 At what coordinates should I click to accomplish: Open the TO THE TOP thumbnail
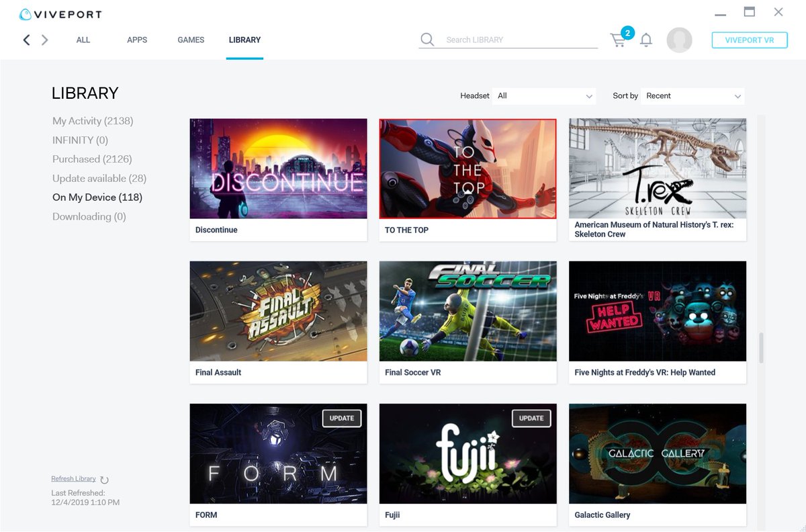[x=467, y=169]
